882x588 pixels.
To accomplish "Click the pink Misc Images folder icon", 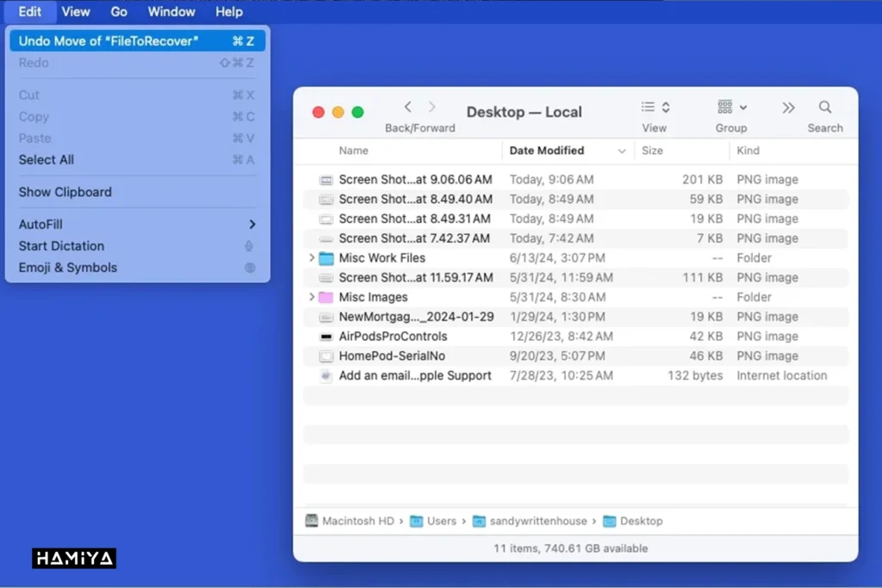I will [x=326, y=297].
